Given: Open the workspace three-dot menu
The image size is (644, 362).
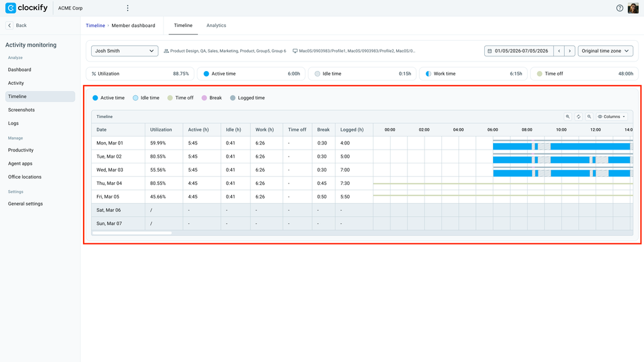Looking at the screenshot, I should [128, 8].
